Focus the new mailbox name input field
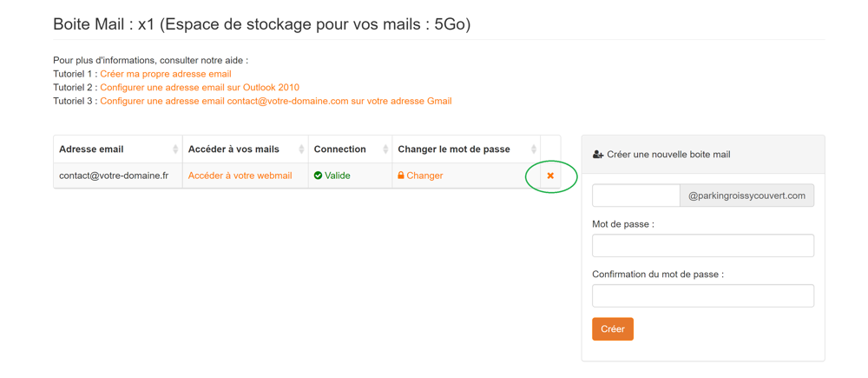This screenshot has height=378, width=868. coord(635,196)
